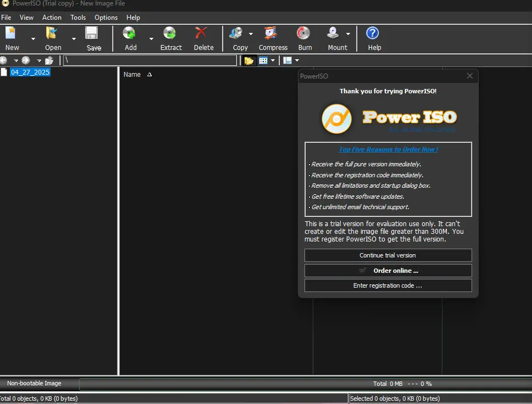Click Continue trial version button
This screenshot has height=404, width=532.
pyautogui.click(x=388, y=255)
